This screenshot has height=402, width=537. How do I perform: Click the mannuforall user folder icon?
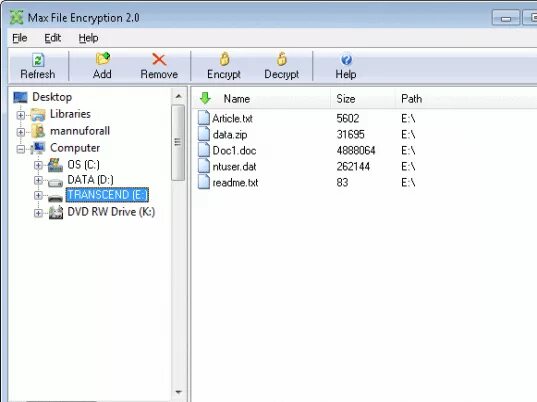coord(38,131)
